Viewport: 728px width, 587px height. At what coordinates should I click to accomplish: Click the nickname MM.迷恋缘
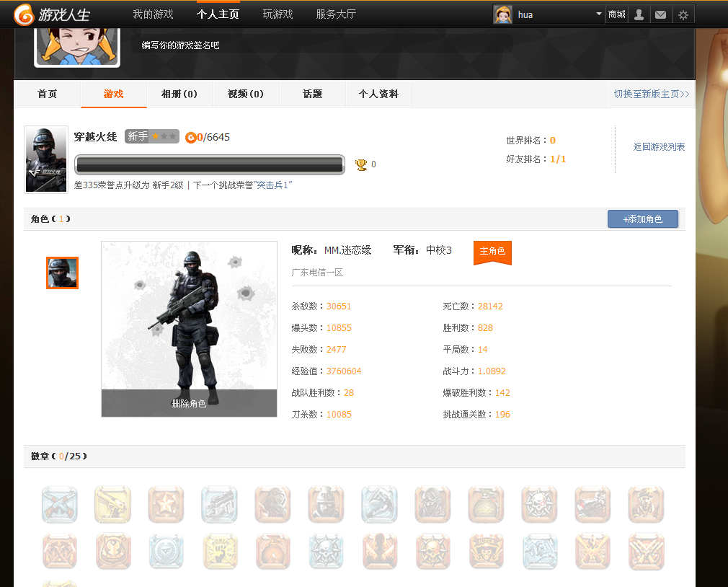click(347, 250)
